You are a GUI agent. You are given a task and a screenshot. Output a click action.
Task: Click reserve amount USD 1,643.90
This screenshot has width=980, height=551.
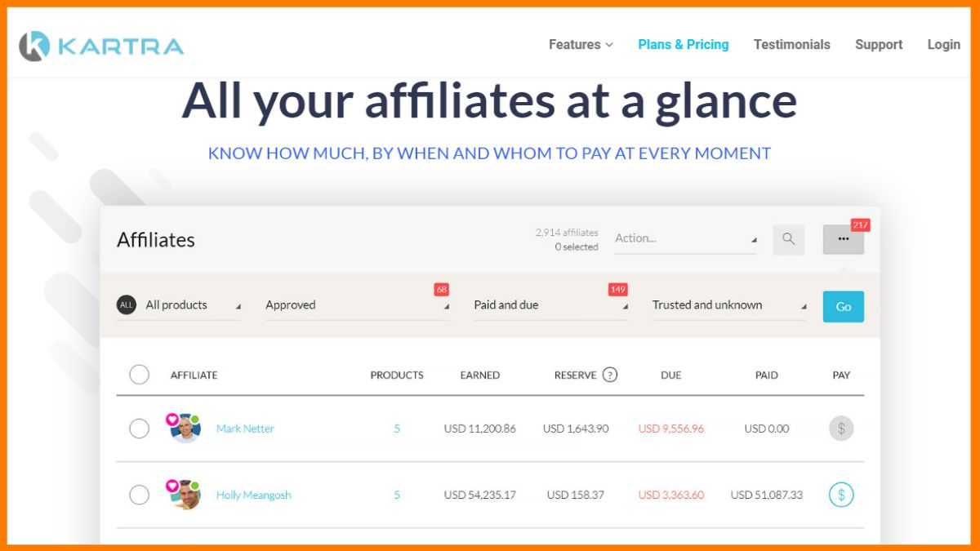click(576, 429)
